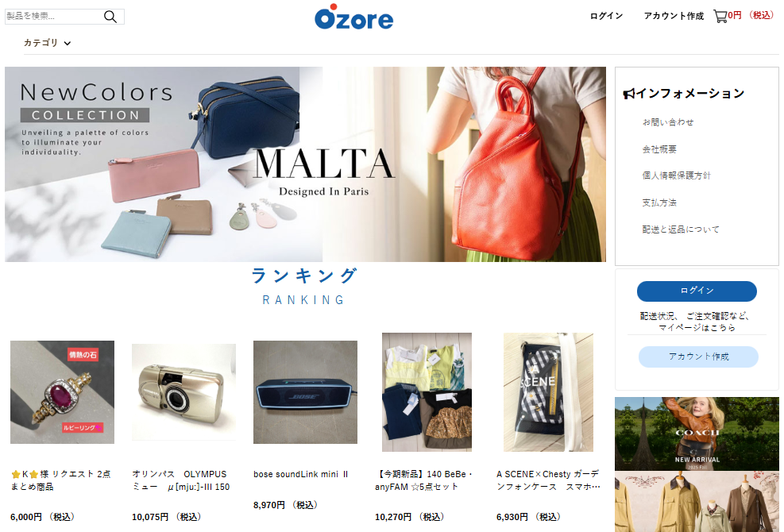Click the COACH New Arrival banner
This screenshot has height=532, width=784.
click(x=697, y=434)
